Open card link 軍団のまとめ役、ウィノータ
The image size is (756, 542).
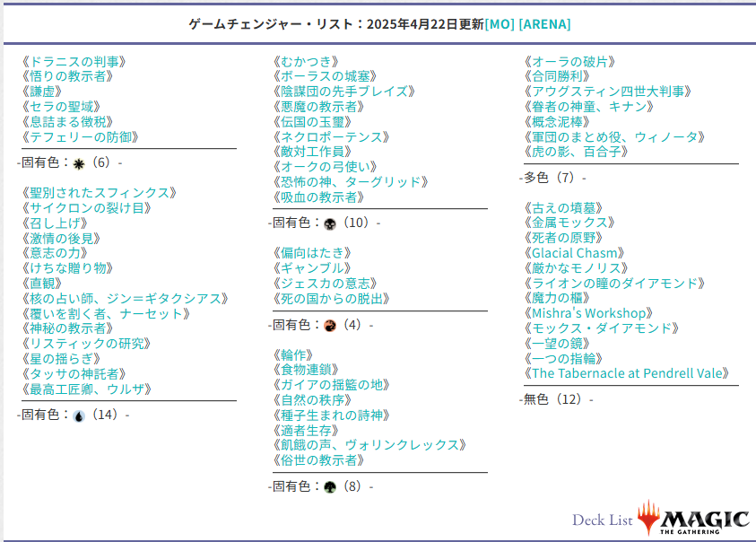[614, 137]
